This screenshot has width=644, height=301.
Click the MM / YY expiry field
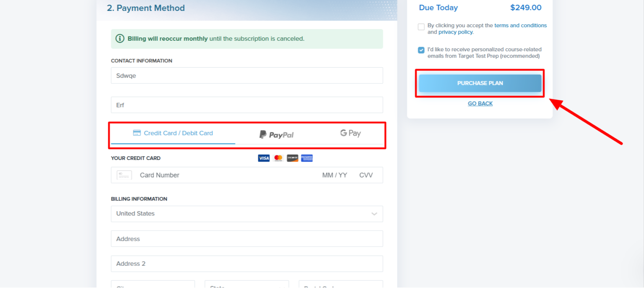335,175
